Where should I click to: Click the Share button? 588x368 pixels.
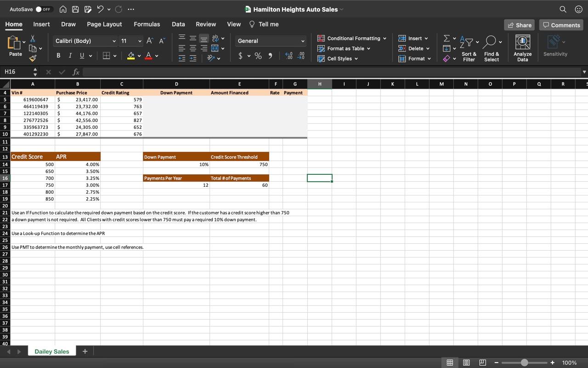tap(519, 25)
